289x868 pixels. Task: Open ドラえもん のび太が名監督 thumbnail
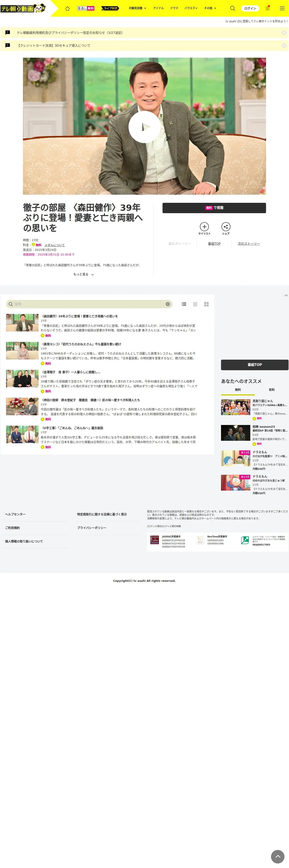tap(235, 458)
